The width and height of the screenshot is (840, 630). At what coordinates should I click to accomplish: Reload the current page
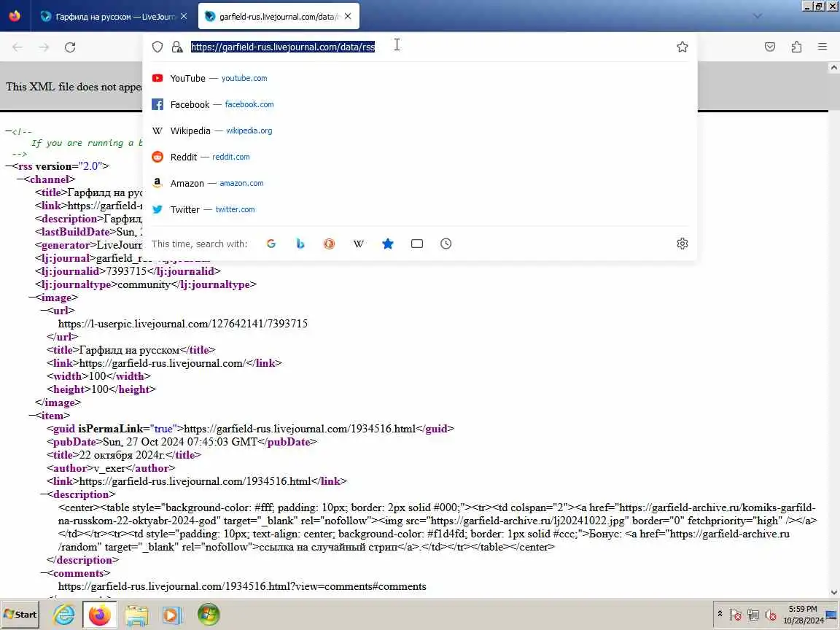tap(70, 47)
